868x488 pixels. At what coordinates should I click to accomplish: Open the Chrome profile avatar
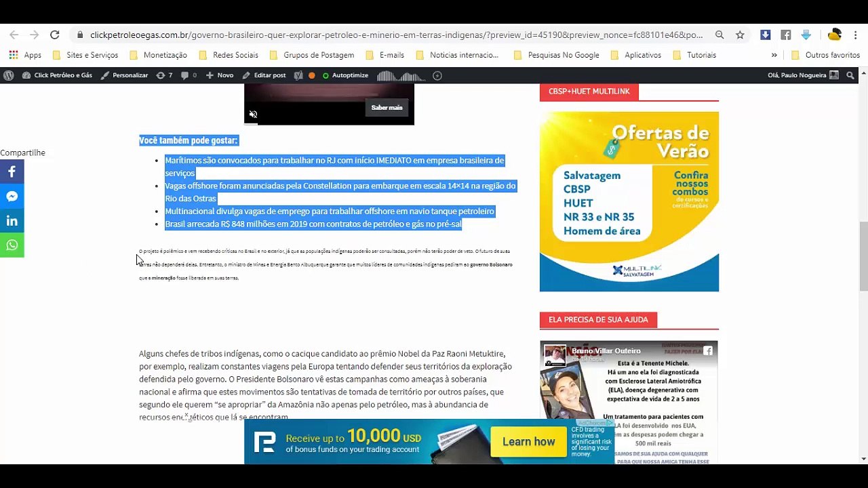[835, 35]
